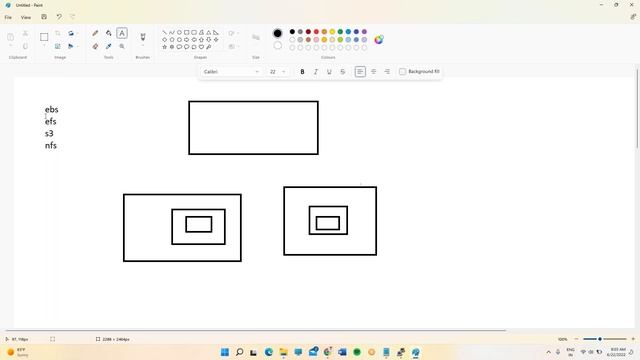The width and height of the screenshot is (640, 360).
Task: Select the Curve shape
Action: point(172,32)
